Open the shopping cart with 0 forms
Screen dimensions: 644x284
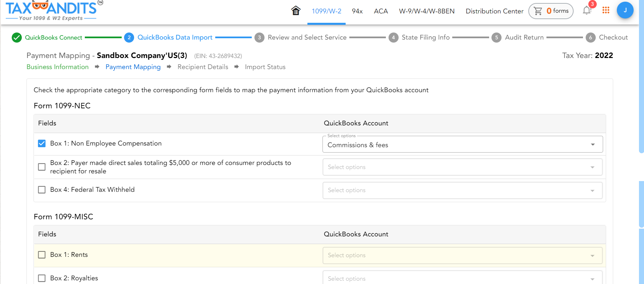[551, 11]
